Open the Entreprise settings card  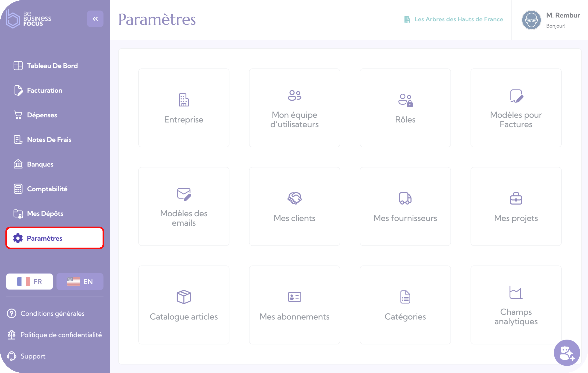[x=184, y=108]
